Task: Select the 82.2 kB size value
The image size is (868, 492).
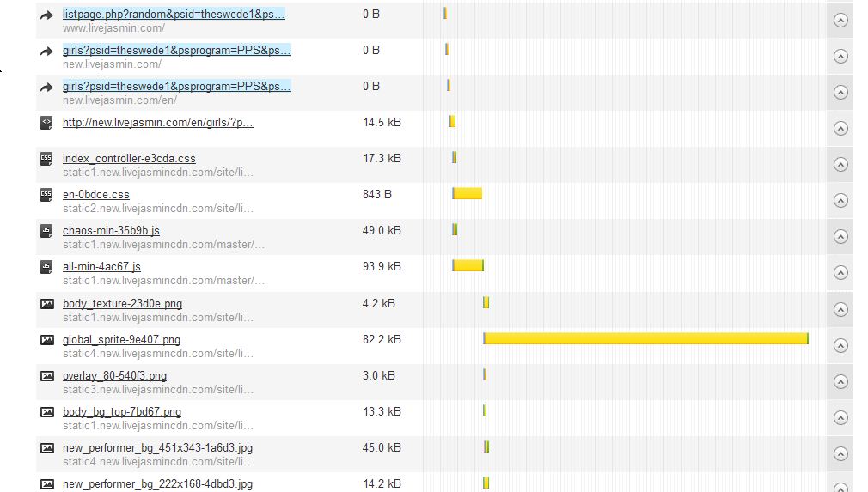Action: (382, 339)
